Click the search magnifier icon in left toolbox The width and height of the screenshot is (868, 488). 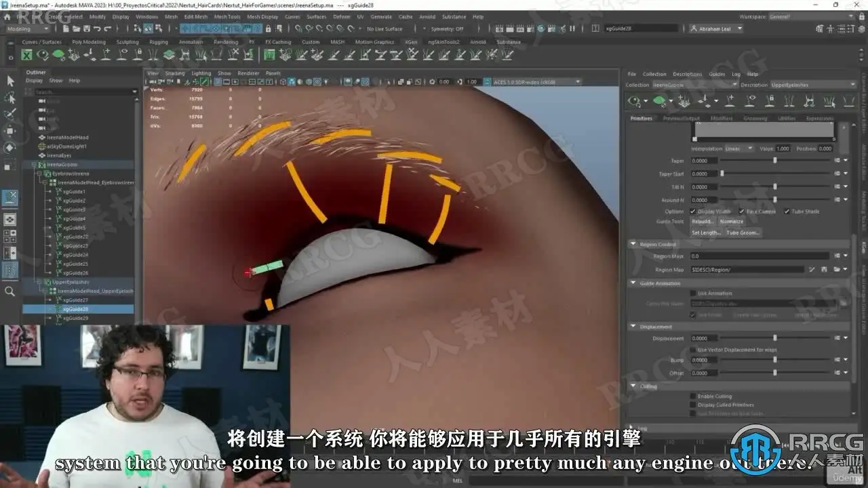click(x=10, y=291)
